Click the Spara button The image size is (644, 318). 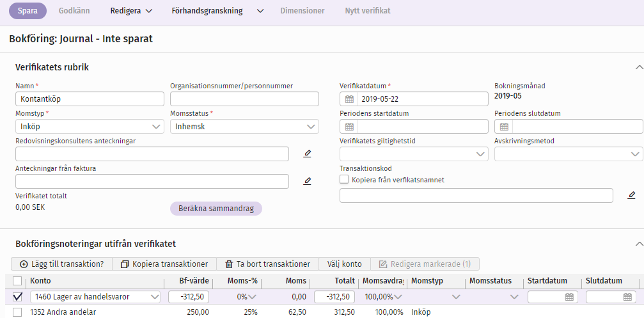coord(28,11)
